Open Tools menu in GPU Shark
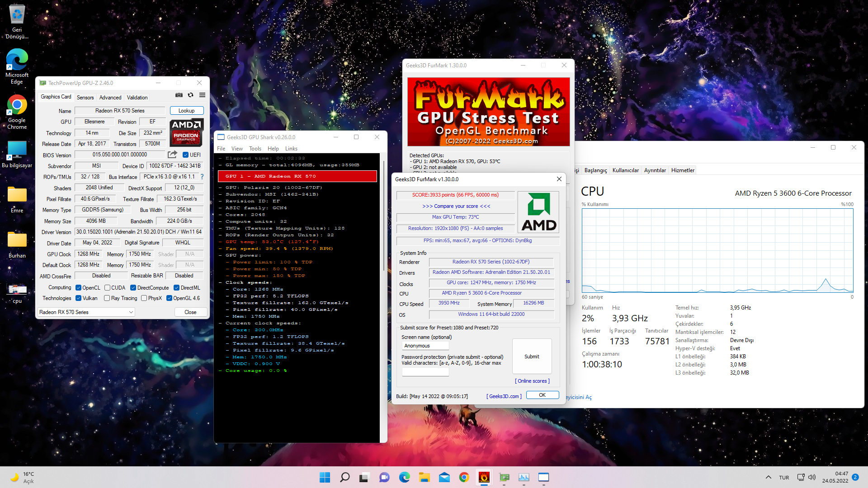This screenshot has width=868, height=488. pos(255,149)
